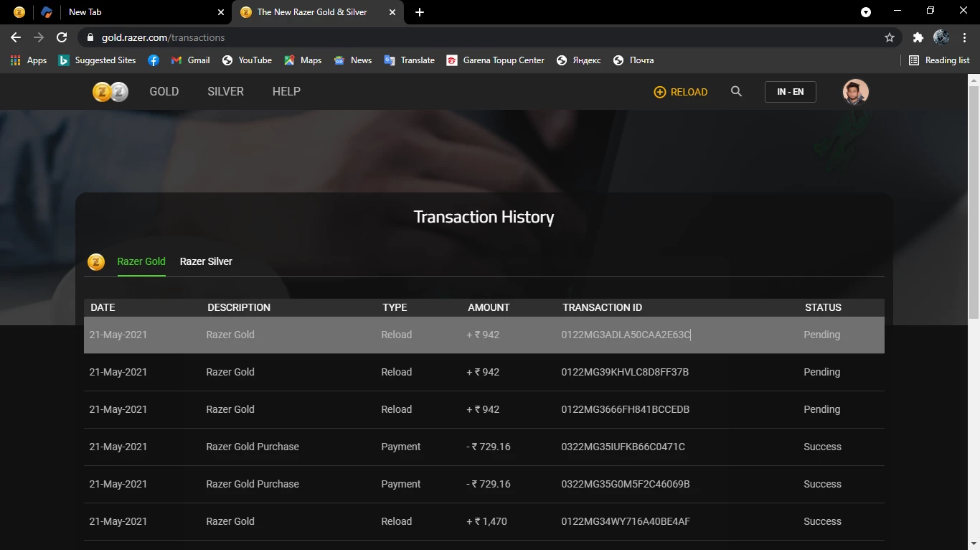Click the + ₹ 1,470 amount cell
The width and height of the screenshot is (980, 550).
pos(486,521)
